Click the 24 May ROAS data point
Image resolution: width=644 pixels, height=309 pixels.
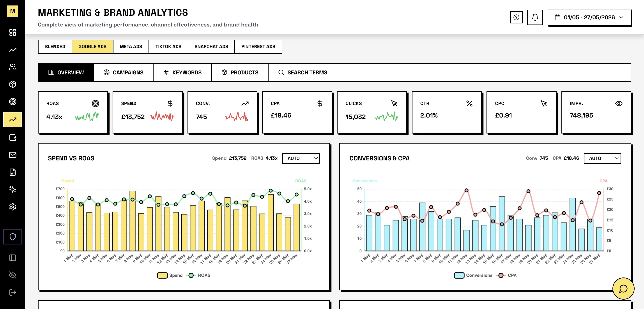click(271, 191)
